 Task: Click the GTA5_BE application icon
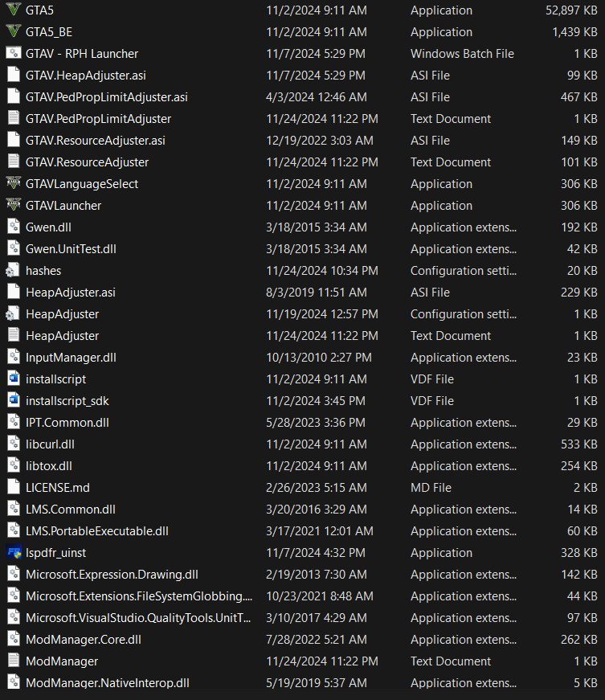coord(14,31)
